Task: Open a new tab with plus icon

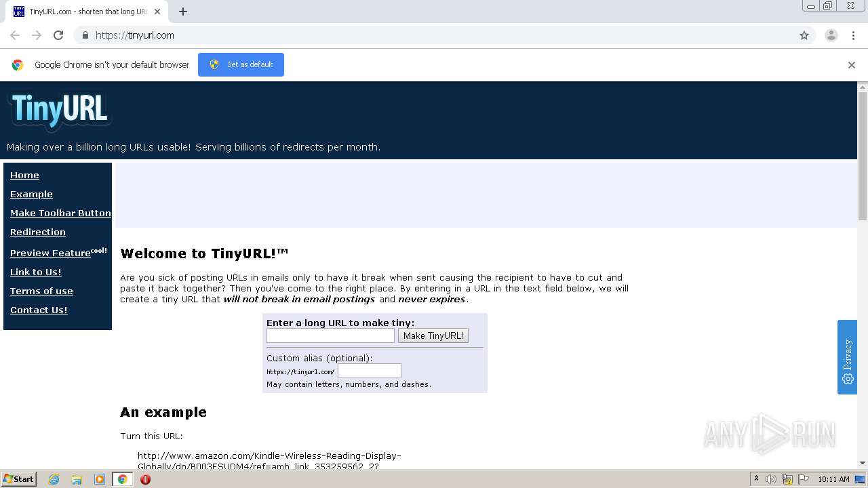Action: point(183,12)
